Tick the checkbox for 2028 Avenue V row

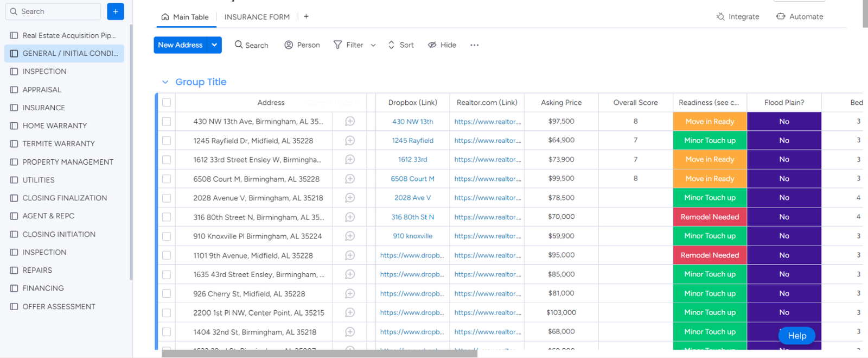click(167, 198)
